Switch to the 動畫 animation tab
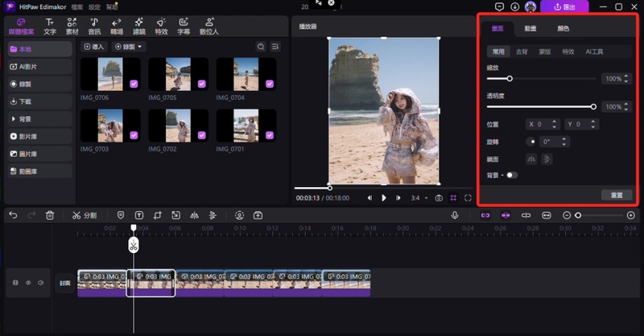The height and width of the screenshot is (336, 644). coord(530,28)
